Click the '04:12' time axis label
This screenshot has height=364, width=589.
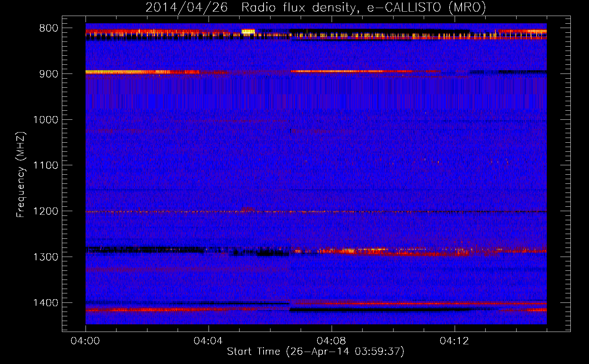point(454,341)
